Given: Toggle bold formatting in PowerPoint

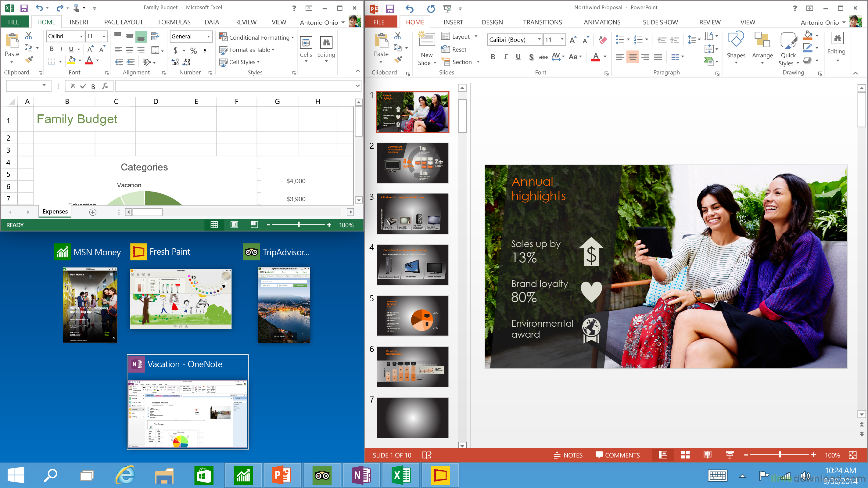Looking at the screenshot, I should pyautogui.click(x=493, y=57).
